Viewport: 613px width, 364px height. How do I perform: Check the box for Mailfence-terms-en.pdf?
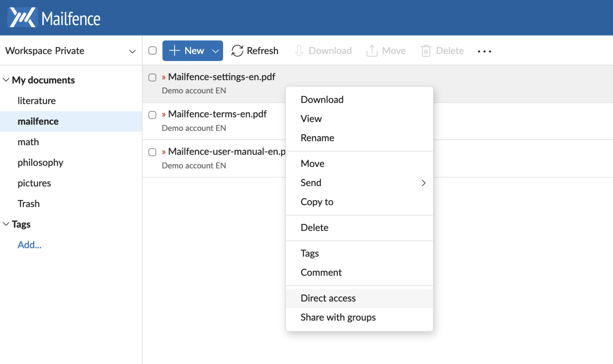[x=152, y=115]
